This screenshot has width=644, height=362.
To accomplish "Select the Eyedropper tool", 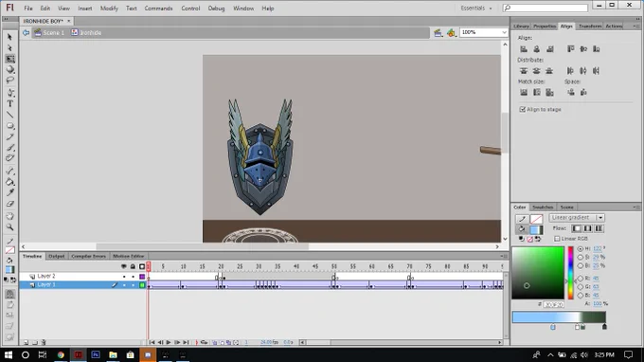I will pyautogui.click(x=9, y=192).
